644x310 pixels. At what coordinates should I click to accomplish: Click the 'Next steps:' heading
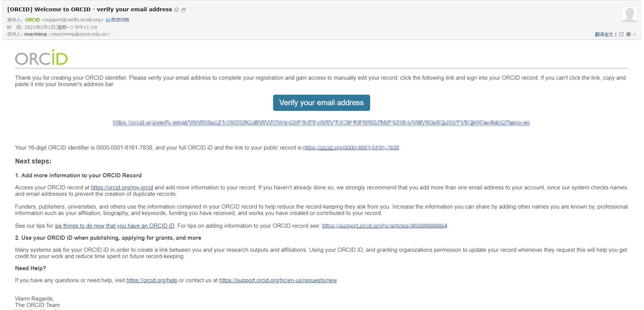coord(33,161)
